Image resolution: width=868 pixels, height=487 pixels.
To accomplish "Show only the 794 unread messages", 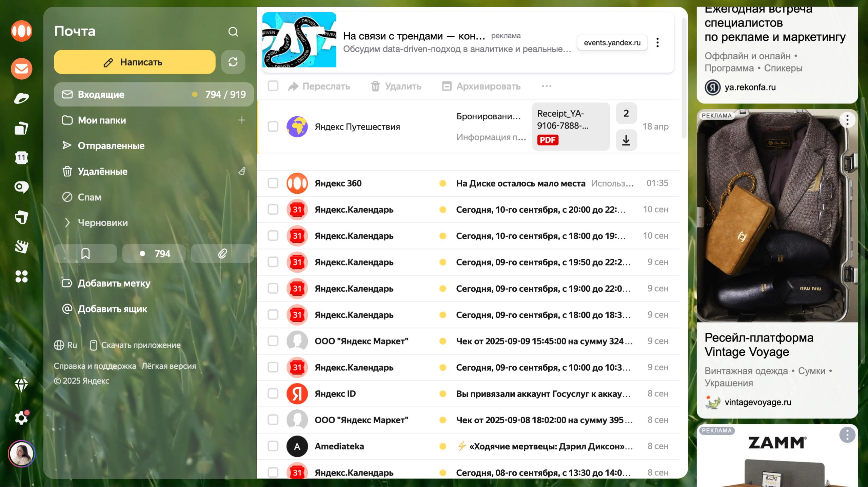I will tap(154, 254).
